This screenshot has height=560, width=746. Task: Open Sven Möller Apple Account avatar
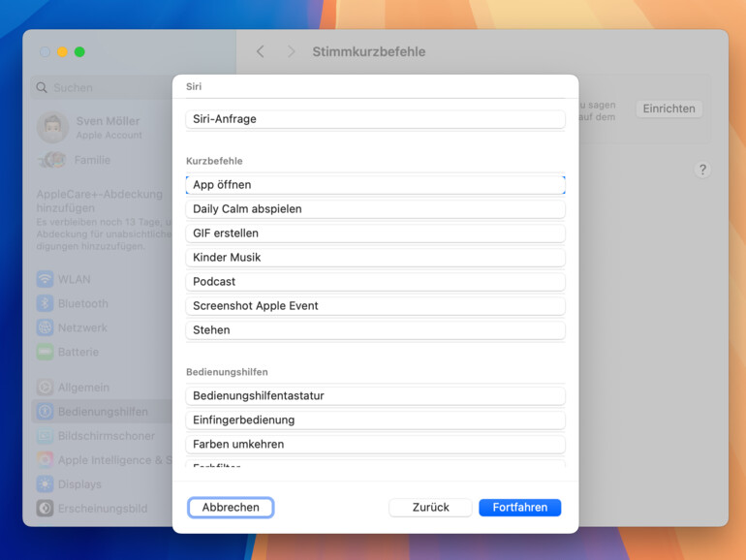(53, 128)
